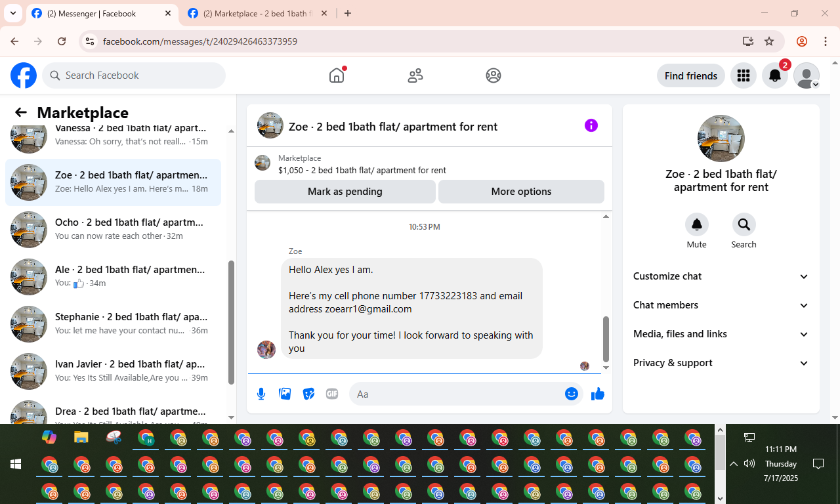Open the Windows notification center
The height and width of the screenshot is (504, 840).
click(818, 464)
